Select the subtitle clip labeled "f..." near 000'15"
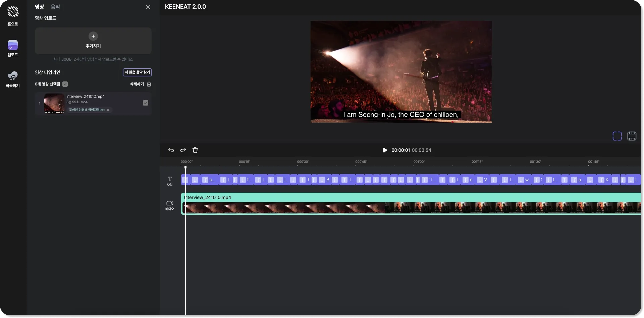The height and width of the screenshot is (318, 644). [246, 180]
